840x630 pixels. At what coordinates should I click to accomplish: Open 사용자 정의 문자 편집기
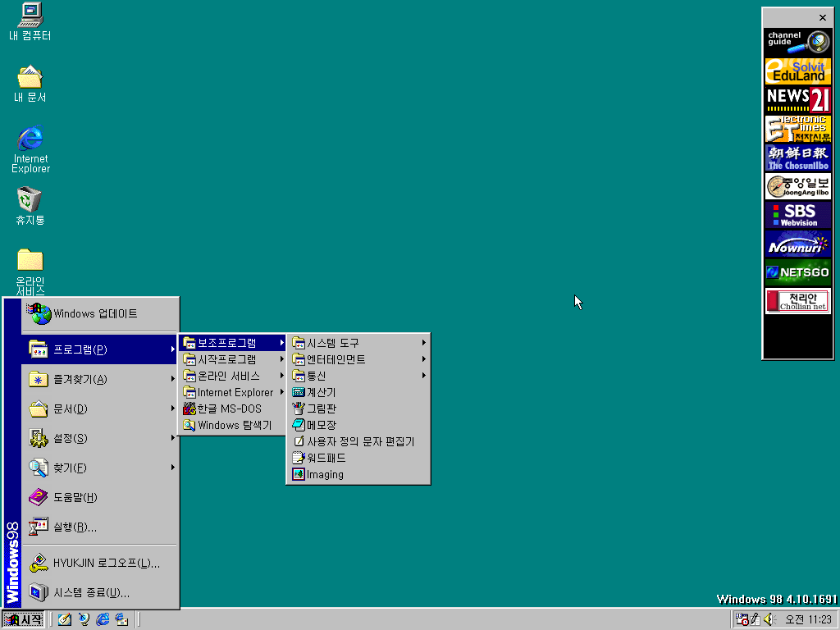(358, 442)
